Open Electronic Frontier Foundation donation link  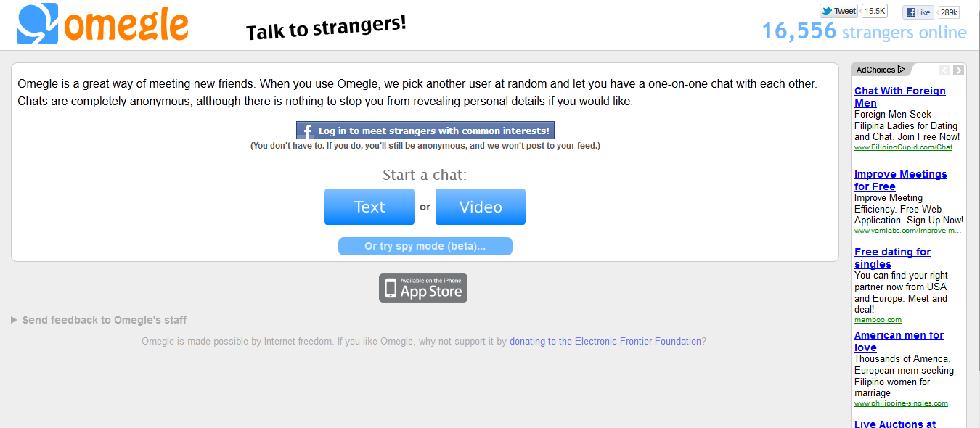tap(605, 341)
